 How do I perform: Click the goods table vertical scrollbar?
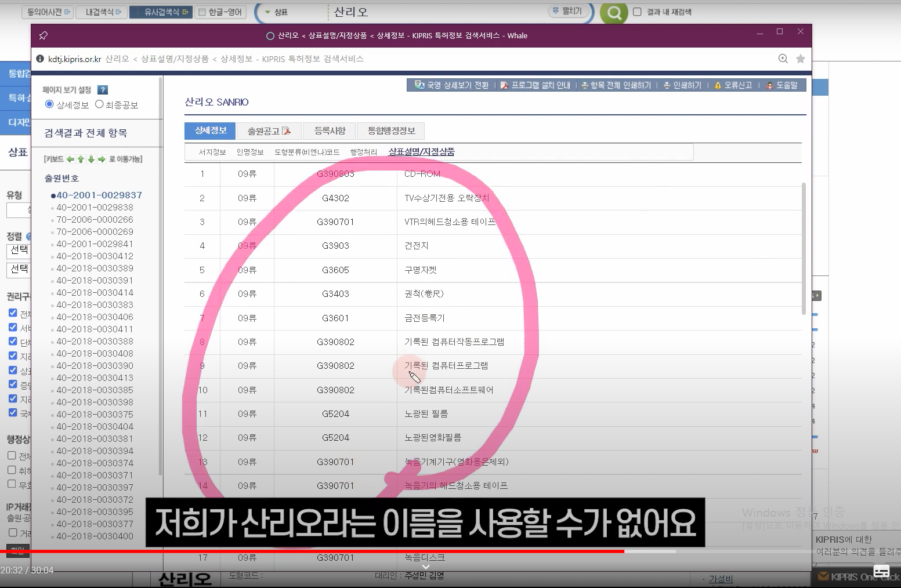tap(804, 248)
